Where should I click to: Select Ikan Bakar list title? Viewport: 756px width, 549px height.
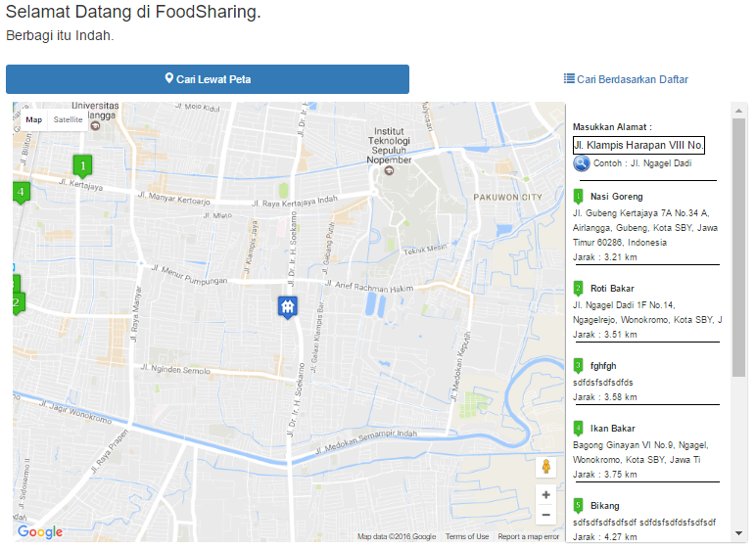click(x=613, y=429)
